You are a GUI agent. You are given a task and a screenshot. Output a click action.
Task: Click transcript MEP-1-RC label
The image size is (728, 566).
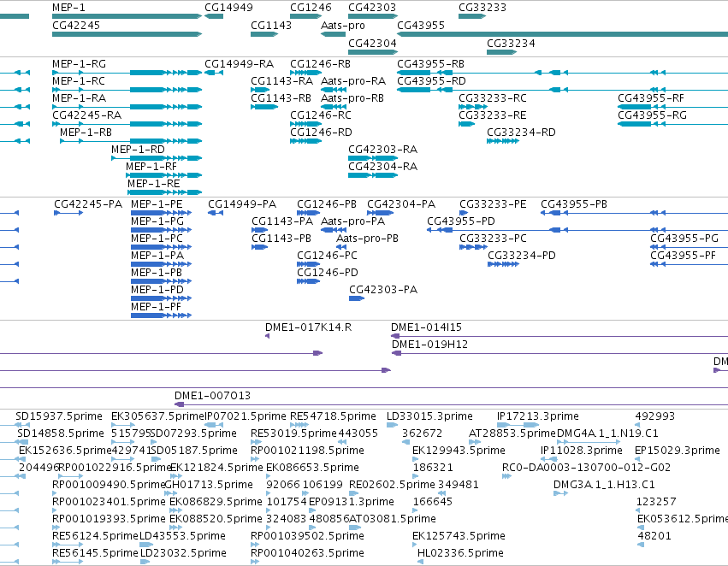[79, 80]
